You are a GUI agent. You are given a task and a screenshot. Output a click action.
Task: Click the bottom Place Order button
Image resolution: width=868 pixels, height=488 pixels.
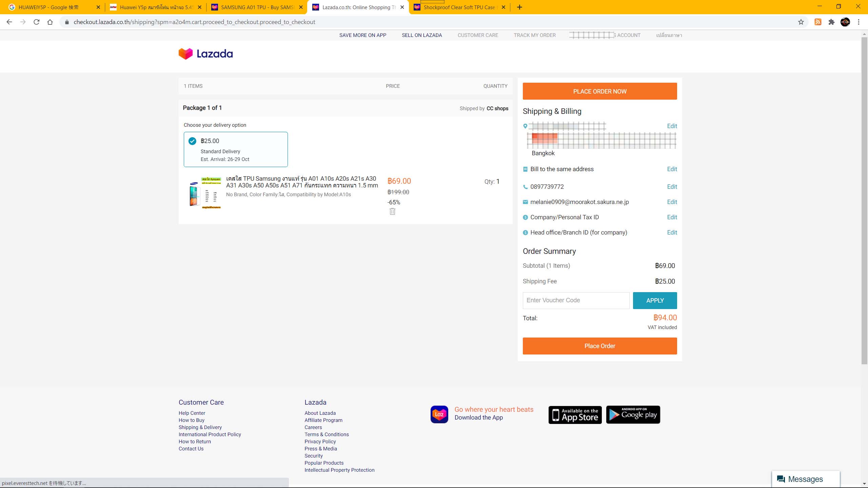coord(600,346)
